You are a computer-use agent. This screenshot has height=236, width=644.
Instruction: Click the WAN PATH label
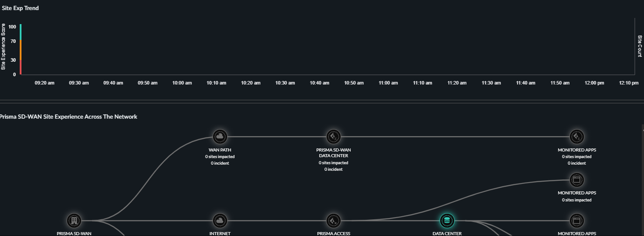(220, 150)
